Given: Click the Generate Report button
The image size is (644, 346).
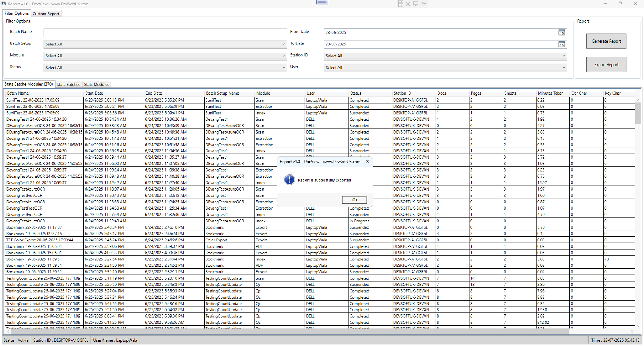Looking at the screenshot, I should [x=606, y=41].
